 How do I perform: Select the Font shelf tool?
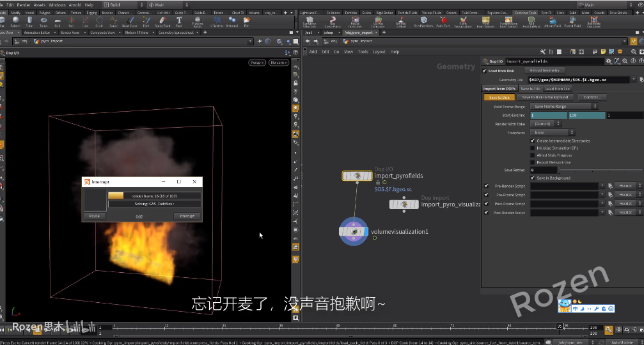click(179, 21)
